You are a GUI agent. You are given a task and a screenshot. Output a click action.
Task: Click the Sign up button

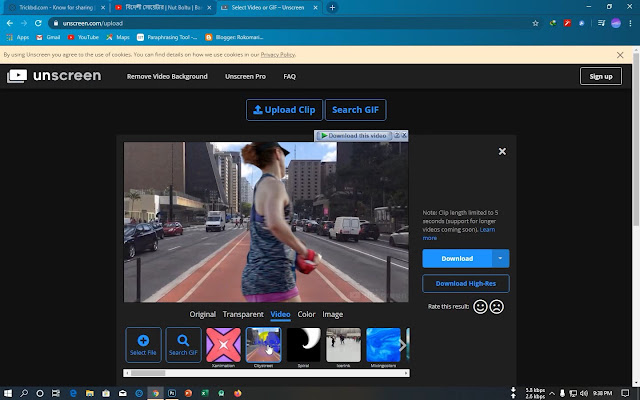[x=601, y=76]
